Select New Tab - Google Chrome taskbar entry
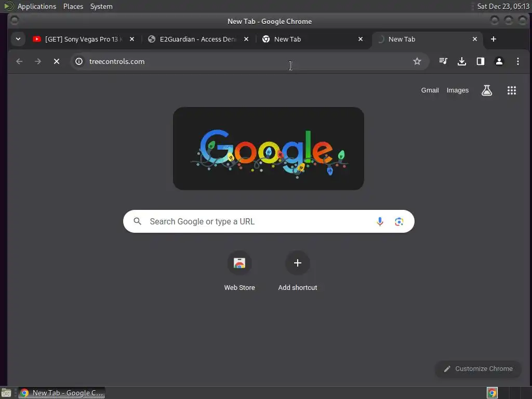This screenshot has width=532, height=399. (62, 393)
